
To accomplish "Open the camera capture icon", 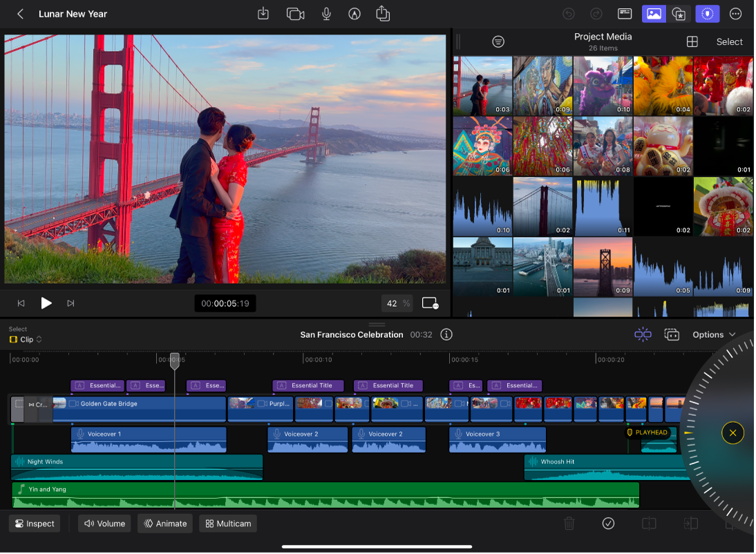I will [x=295, y=14].
